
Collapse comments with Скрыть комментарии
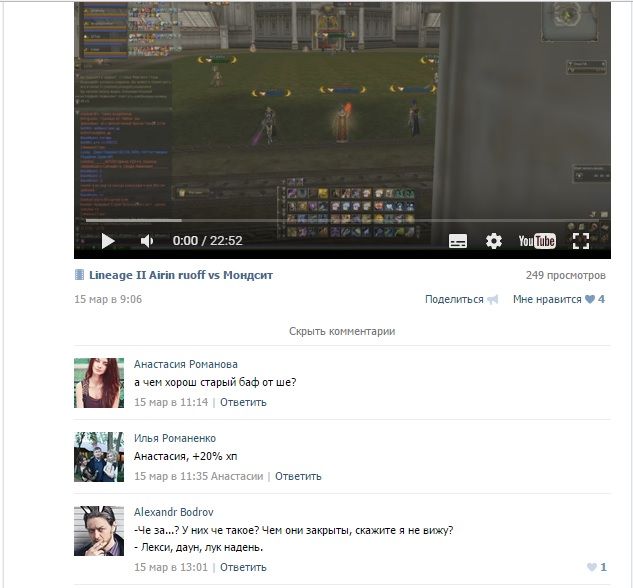pos(342,331)
